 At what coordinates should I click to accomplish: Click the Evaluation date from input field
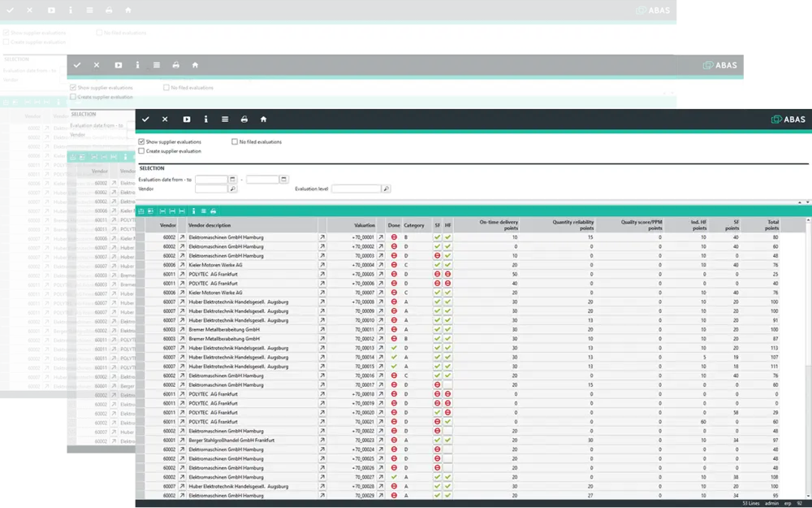[211, 180]
